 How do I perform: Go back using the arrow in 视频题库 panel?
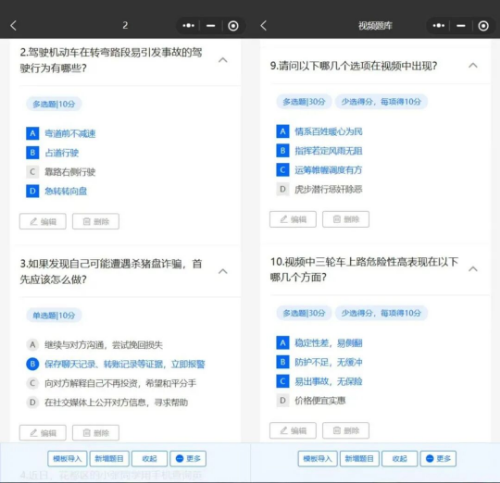point(264,25)
